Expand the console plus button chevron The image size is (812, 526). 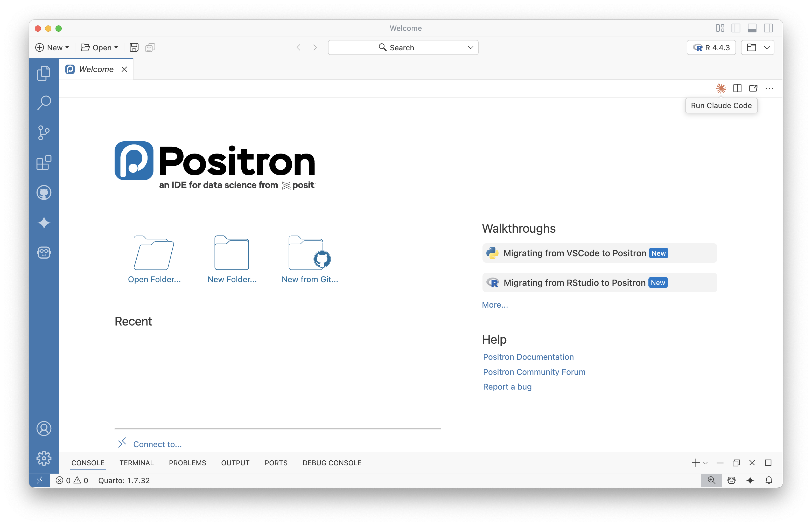705,463
